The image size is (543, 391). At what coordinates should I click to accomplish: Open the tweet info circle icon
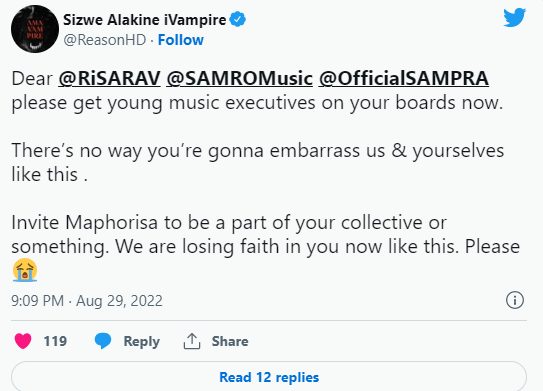click(515, 300)
